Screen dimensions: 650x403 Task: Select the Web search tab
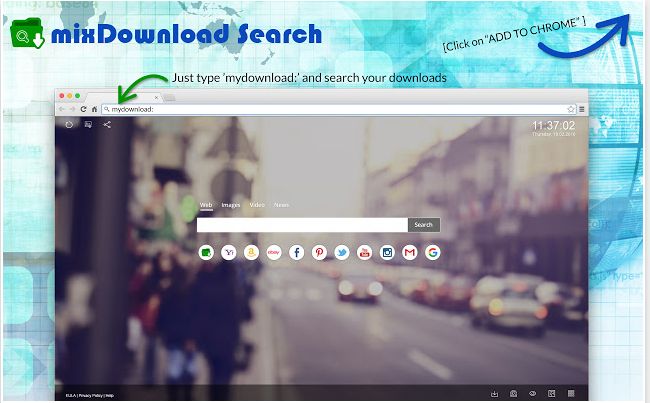[x=206, y=205]
